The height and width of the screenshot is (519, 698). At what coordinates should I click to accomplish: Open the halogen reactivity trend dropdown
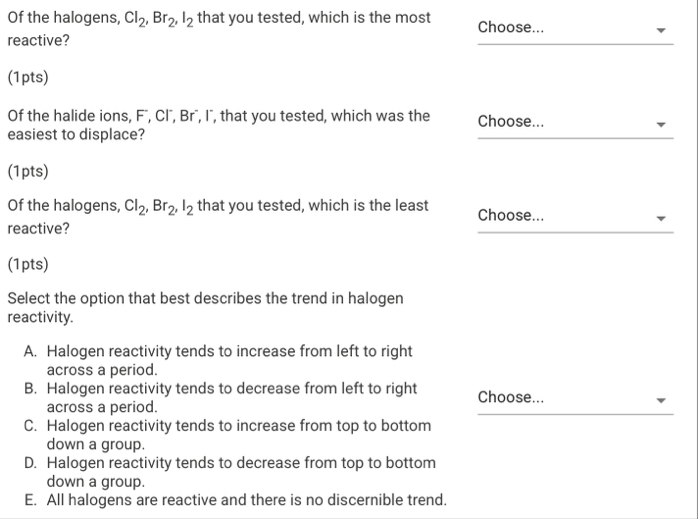575,398
